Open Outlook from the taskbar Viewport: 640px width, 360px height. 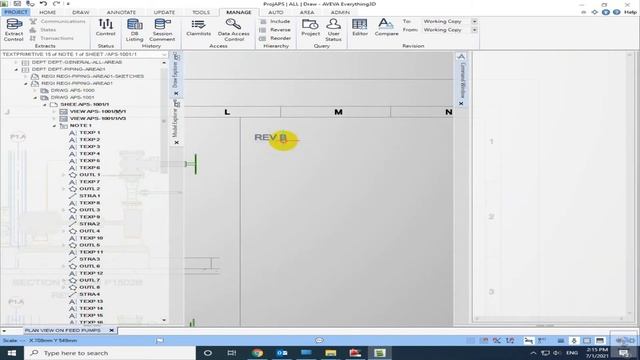point(282,353)
